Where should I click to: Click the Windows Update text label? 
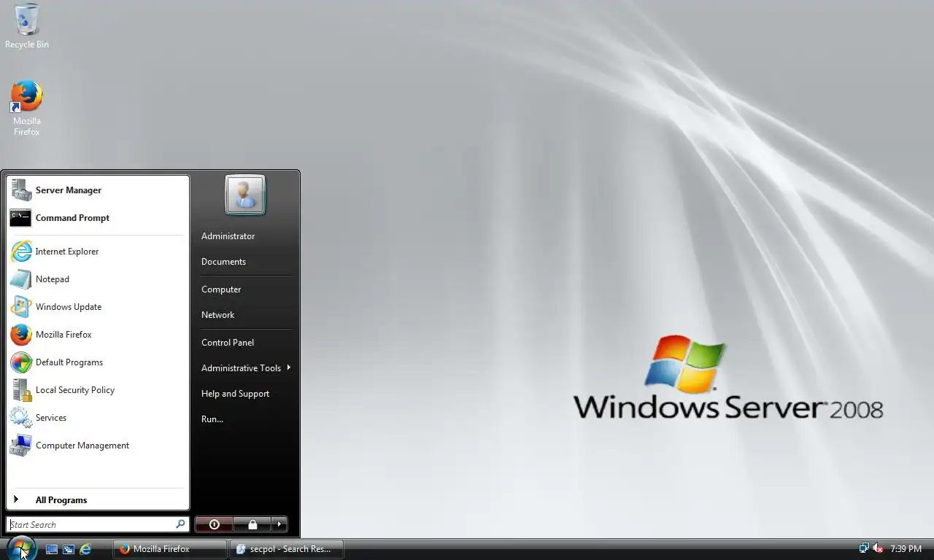point(69,307)
